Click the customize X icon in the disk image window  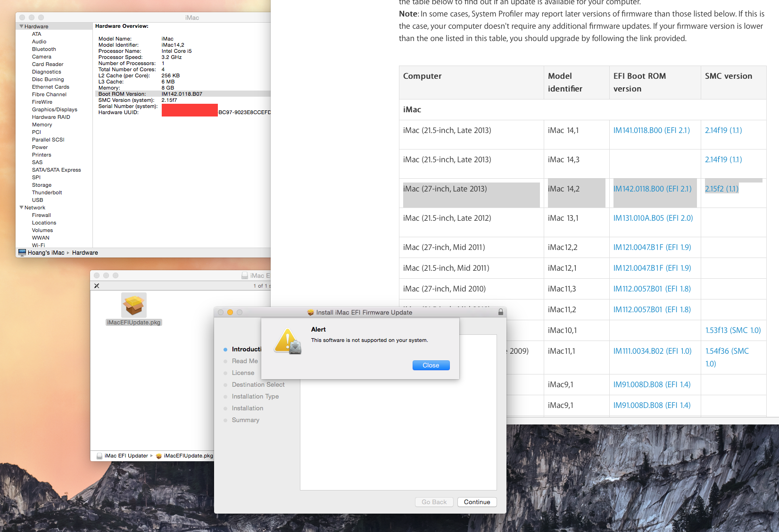click(x=97, y=286)
